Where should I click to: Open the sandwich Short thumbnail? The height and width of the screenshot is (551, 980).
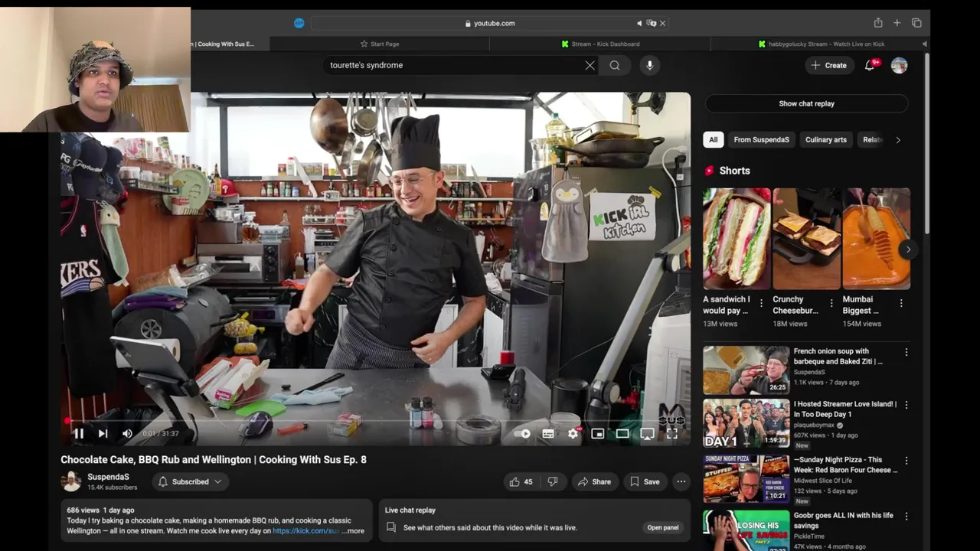click(737, 238)
